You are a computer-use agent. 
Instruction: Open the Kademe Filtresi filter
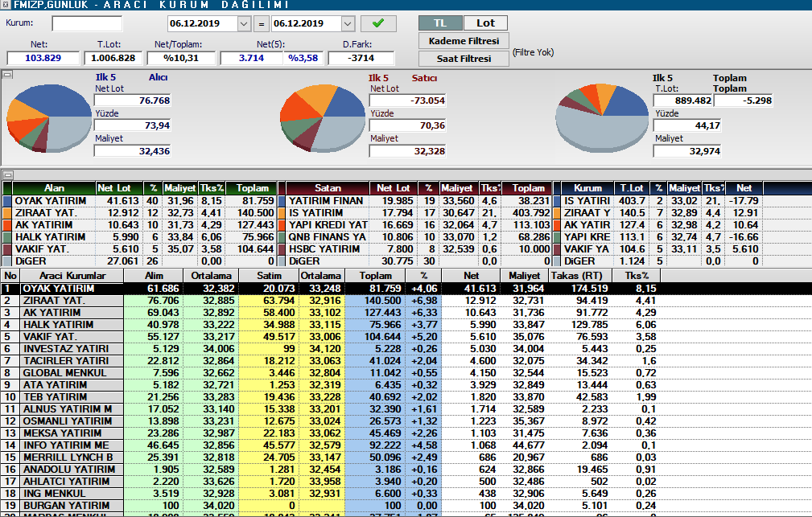[x=464, y=41]
